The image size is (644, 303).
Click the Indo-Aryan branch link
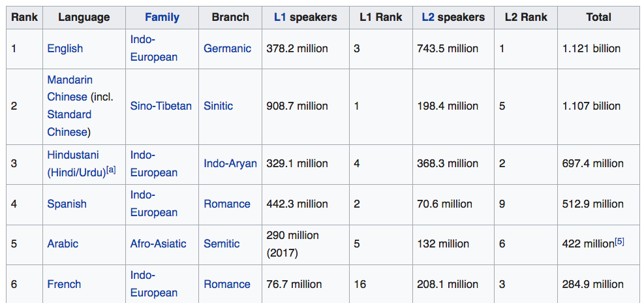(230, 163)
